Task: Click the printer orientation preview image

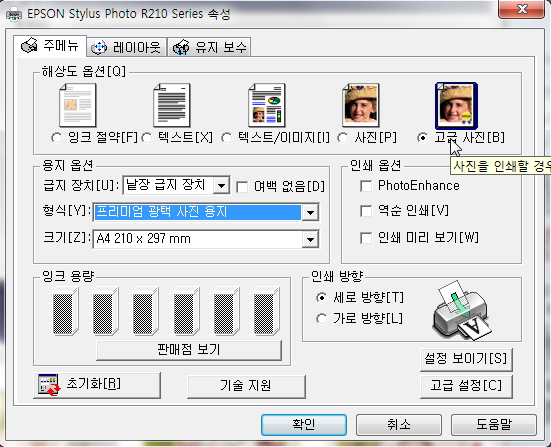Action: click(x=461, y=310)
